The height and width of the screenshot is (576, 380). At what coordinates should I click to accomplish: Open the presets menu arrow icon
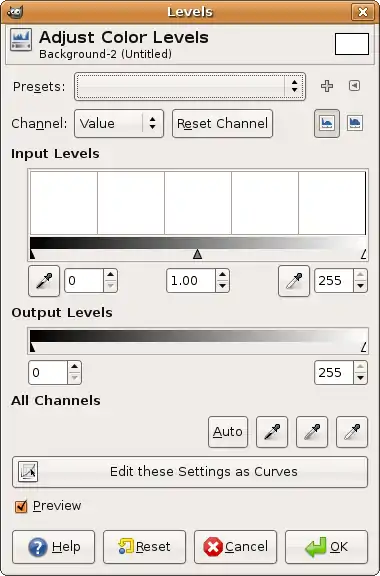(354, 86)
